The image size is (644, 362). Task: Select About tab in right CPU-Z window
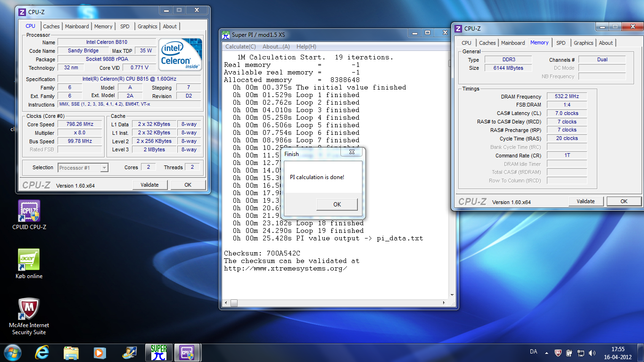pos(606,43)
